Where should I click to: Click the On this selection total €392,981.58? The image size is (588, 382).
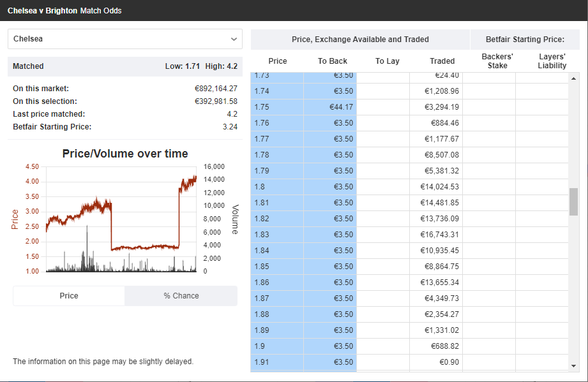pyautogui.click(x=216, y=101)
